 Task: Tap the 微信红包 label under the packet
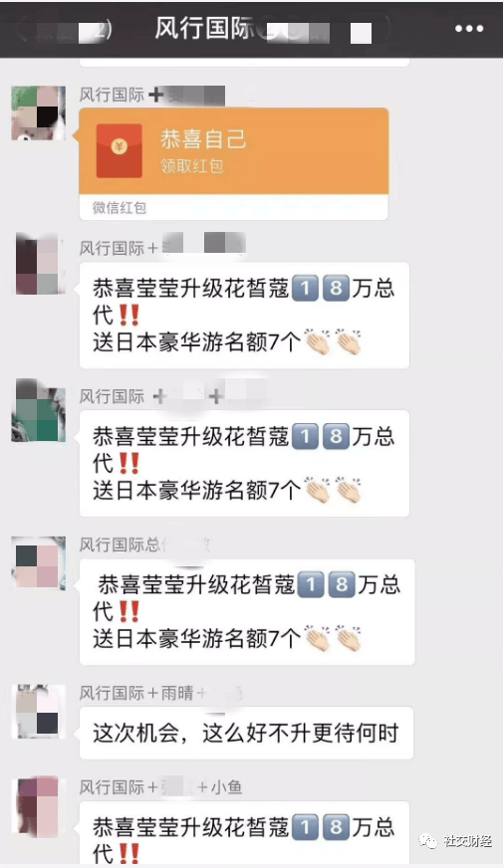tap(120, 208)
